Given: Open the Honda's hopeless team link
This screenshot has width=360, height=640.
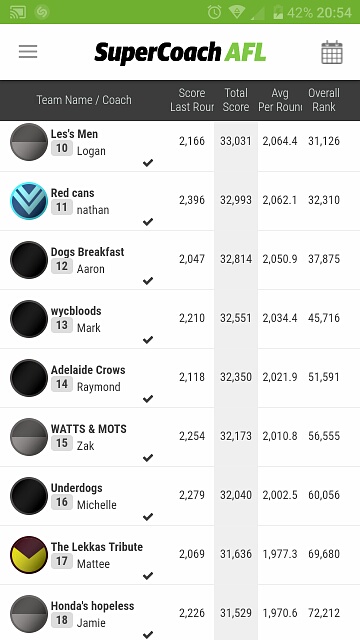Looking at the screenshot, I should click(92, 606).
